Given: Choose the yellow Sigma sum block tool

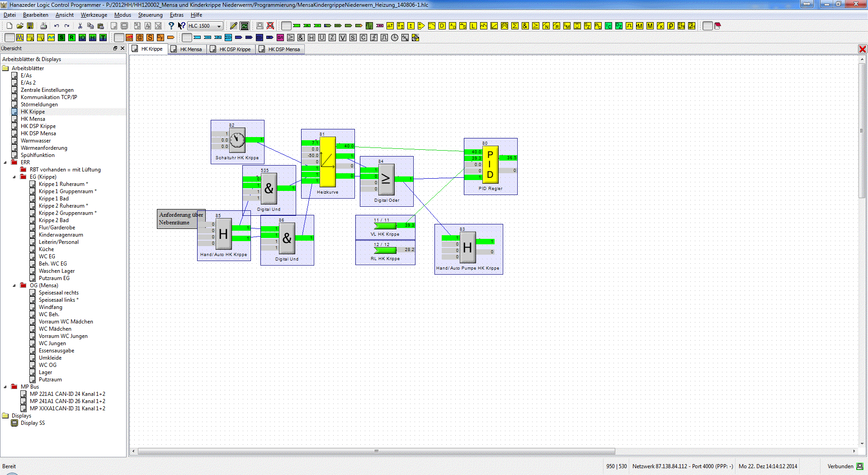Looking at the screenshot, I should [x=514, y=26].
